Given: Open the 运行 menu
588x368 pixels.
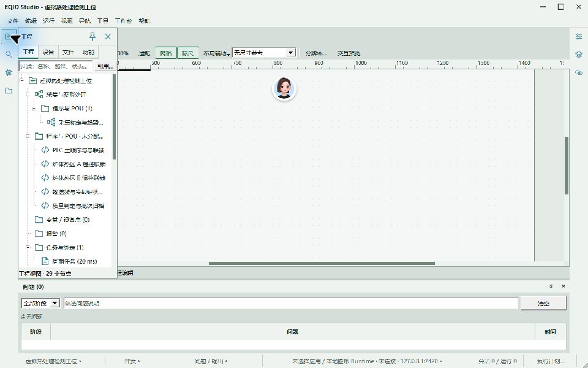Looking at the screenshot, I should tap(48, 21).
